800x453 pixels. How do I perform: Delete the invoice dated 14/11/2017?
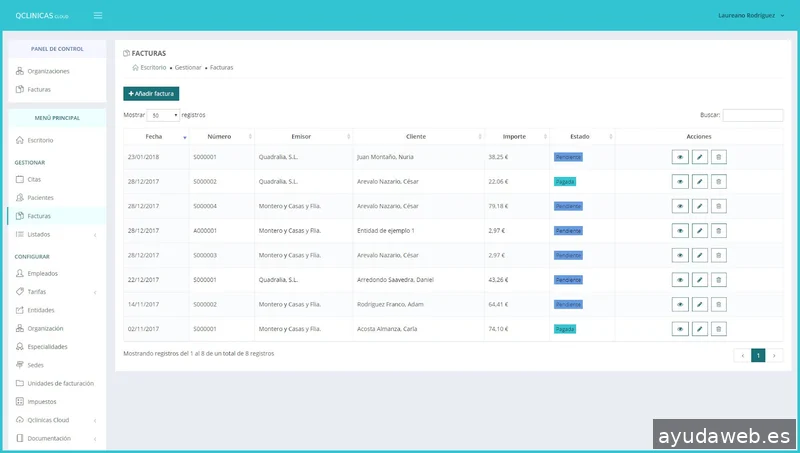[x=718, y=305]
